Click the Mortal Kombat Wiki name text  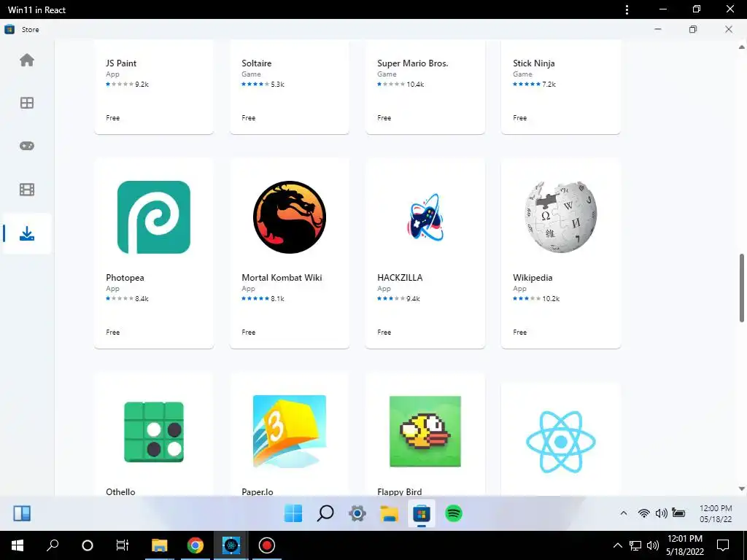pos(282,278)
